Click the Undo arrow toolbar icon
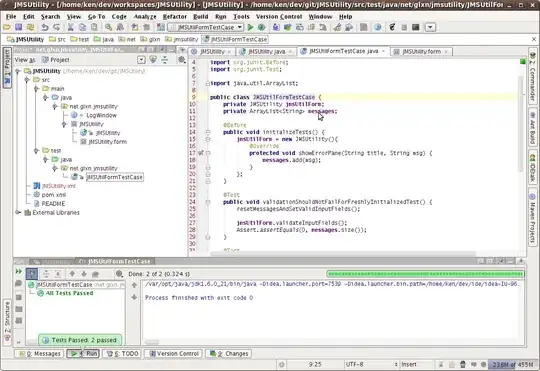This screenshot has width=540, height=371. tap(45, 27)
